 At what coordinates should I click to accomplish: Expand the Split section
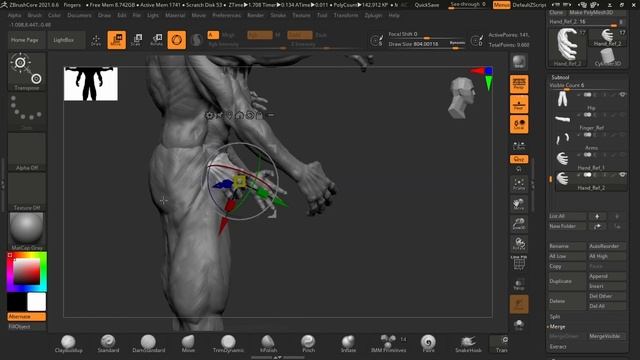point(555,317)
